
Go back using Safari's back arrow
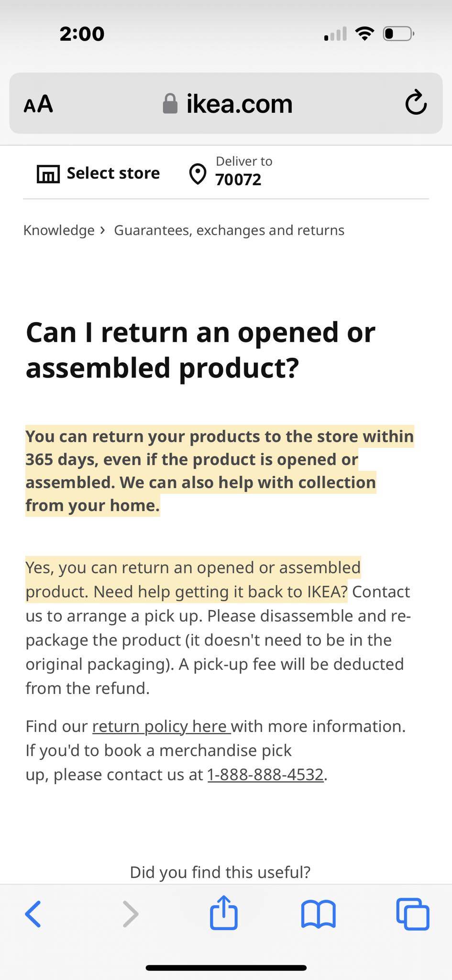click(x=33, y=914)
